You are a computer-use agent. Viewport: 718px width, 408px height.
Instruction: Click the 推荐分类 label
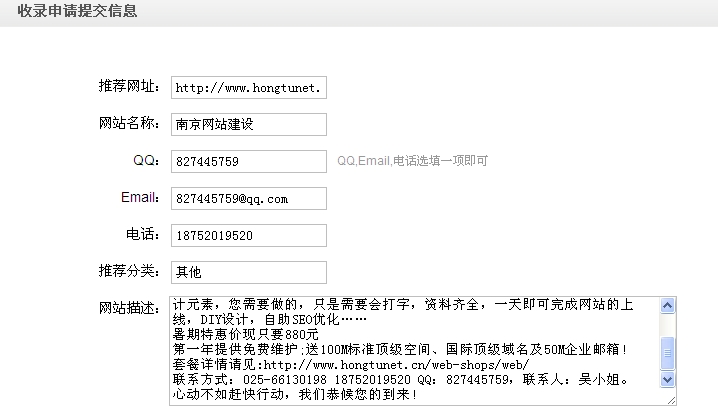pyautogui.click(x=129, y=272)
